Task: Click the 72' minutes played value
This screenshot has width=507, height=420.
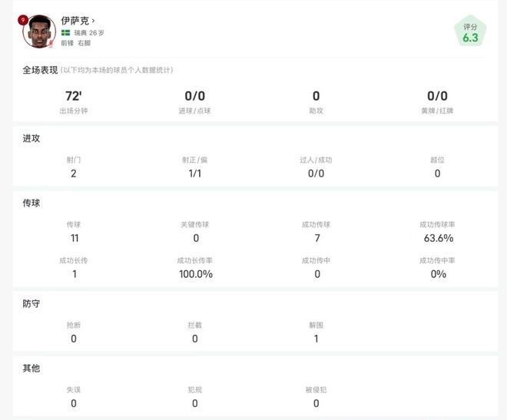Action: click(x=74, y=96)
